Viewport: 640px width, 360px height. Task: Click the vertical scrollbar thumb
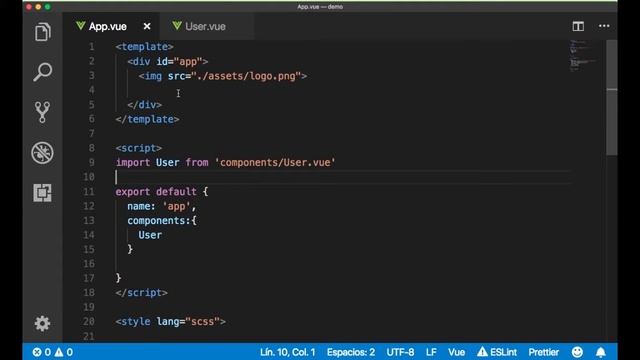tap(611, 98)
